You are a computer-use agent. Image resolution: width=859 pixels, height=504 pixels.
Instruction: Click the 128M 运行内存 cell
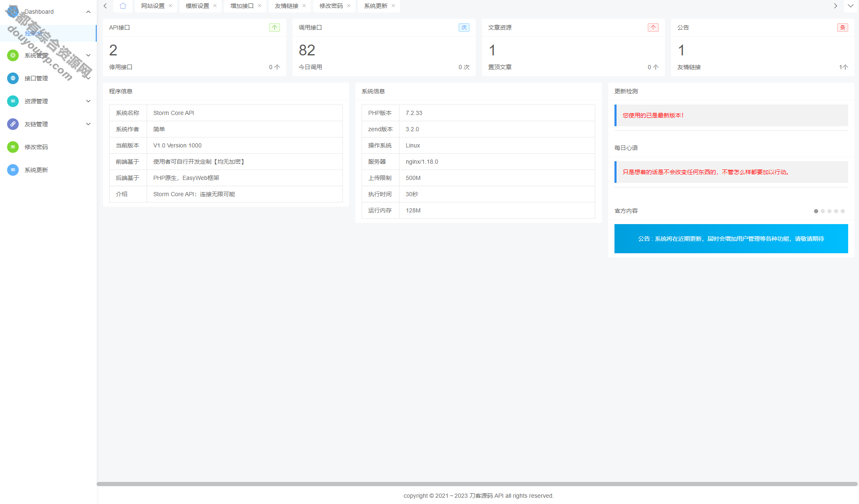point(497,210)
